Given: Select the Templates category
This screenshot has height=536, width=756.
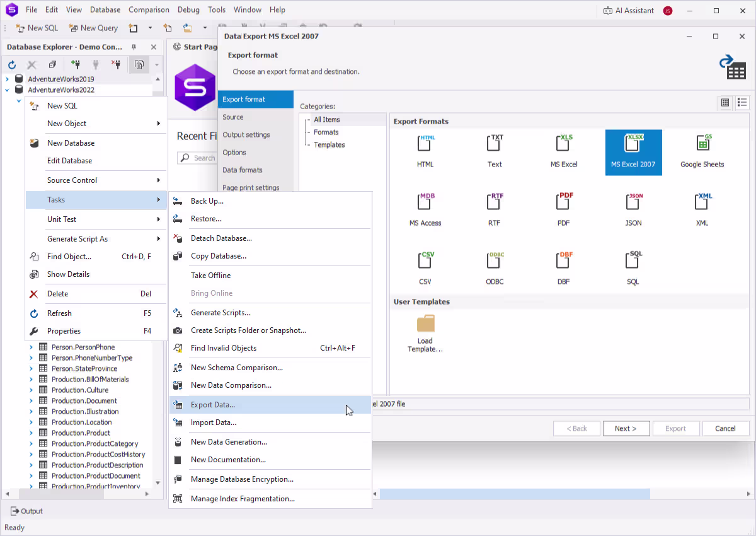Looking at the screenshot, I should [329, 145].
